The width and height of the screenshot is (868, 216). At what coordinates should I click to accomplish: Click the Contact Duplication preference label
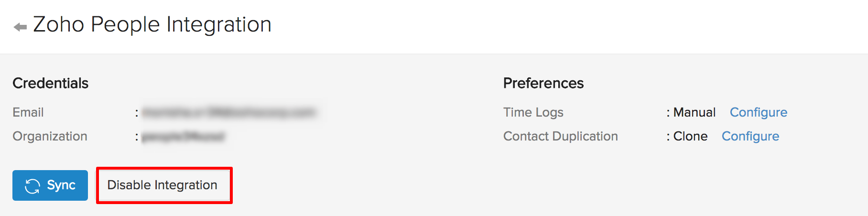pos(560,136)
